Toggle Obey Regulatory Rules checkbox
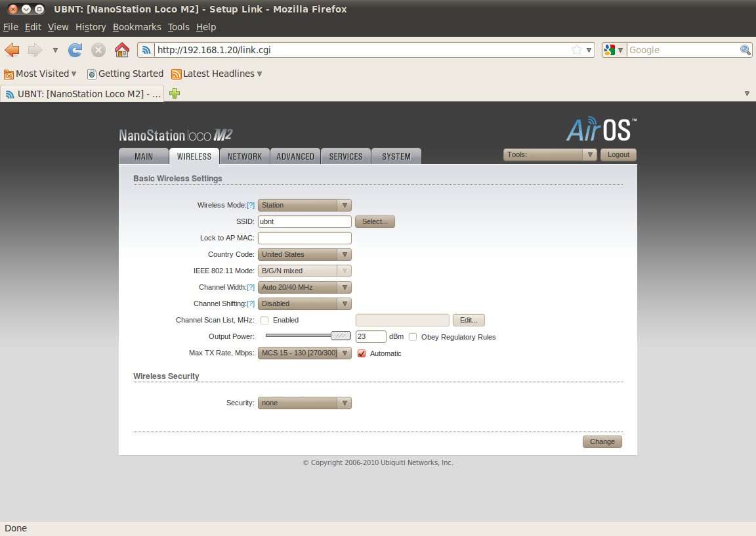 pyautogui.click(x=413, y=337)
